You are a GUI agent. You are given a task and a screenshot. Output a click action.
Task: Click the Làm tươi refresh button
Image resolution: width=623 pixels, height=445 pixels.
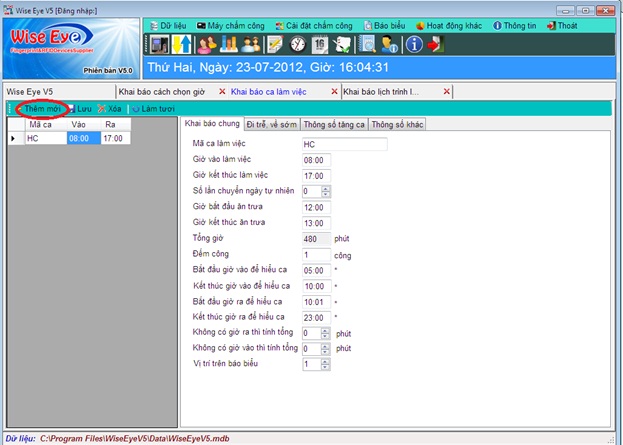pos(152,108)
